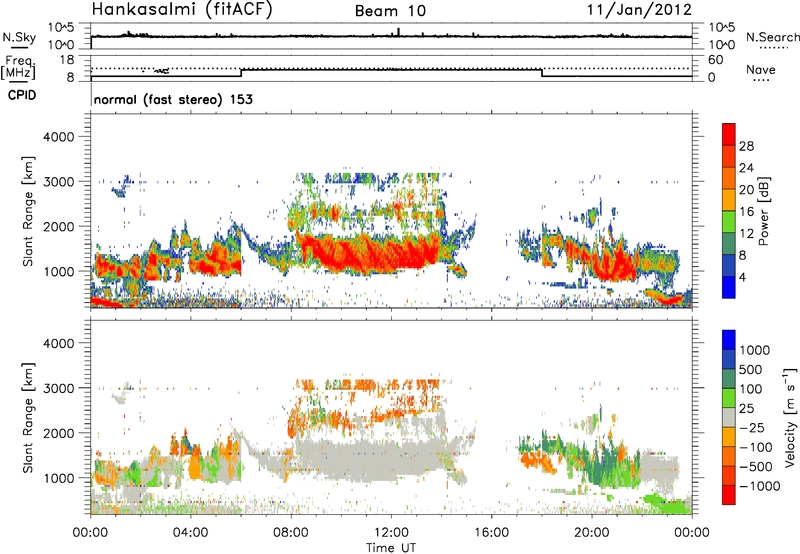Click the 'Slant Range [km]' label of velocity panel

coord(28,418)
